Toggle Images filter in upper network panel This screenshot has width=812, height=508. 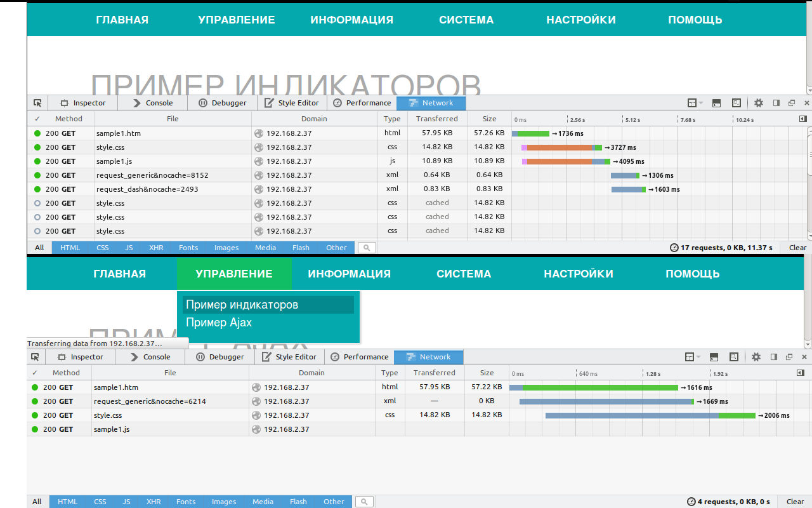[x=226, y=248]
